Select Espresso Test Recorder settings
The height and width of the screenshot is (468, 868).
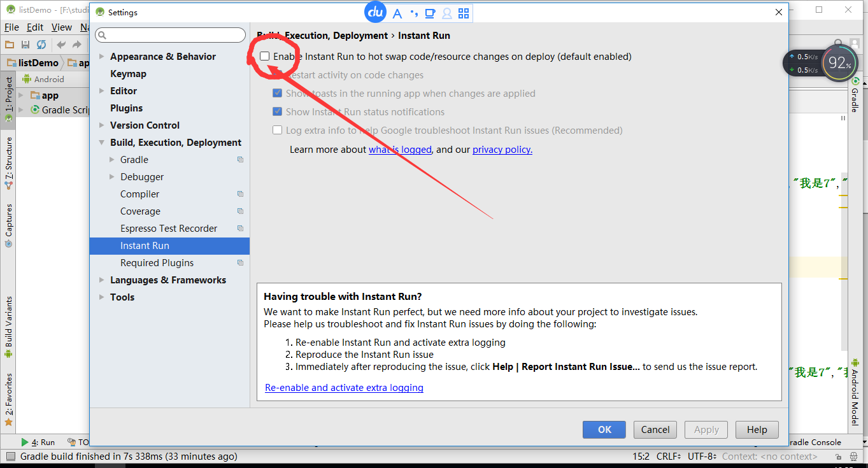tap(169, 229)
